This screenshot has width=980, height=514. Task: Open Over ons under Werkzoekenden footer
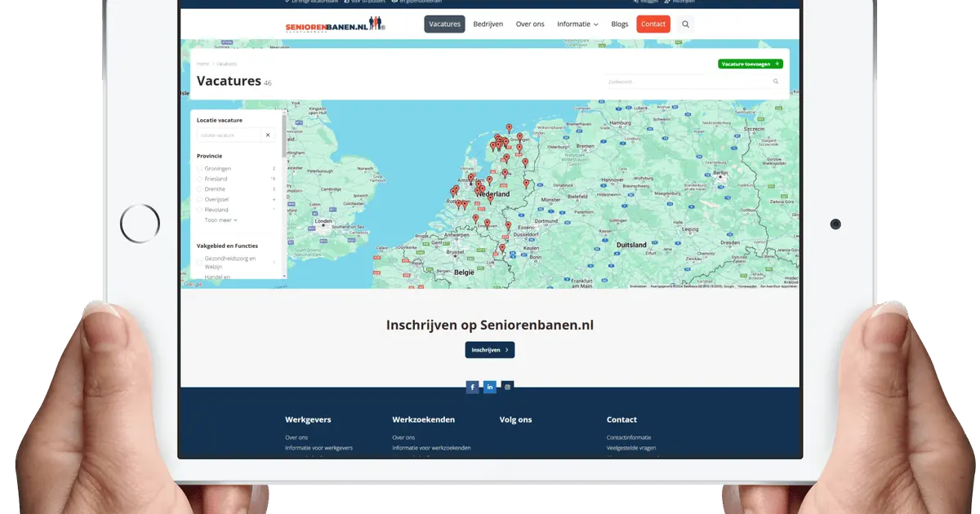(403, 437)
